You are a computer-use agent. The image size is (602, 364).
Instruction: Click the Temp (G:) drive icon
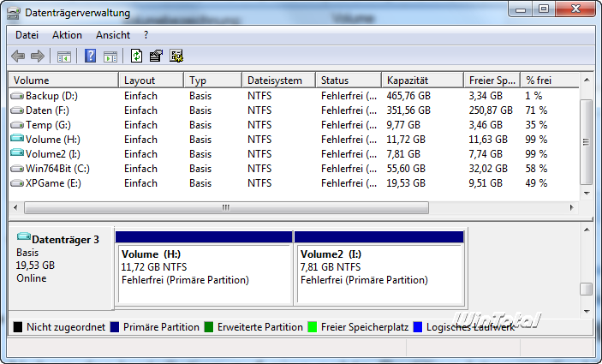coord(17,125)
